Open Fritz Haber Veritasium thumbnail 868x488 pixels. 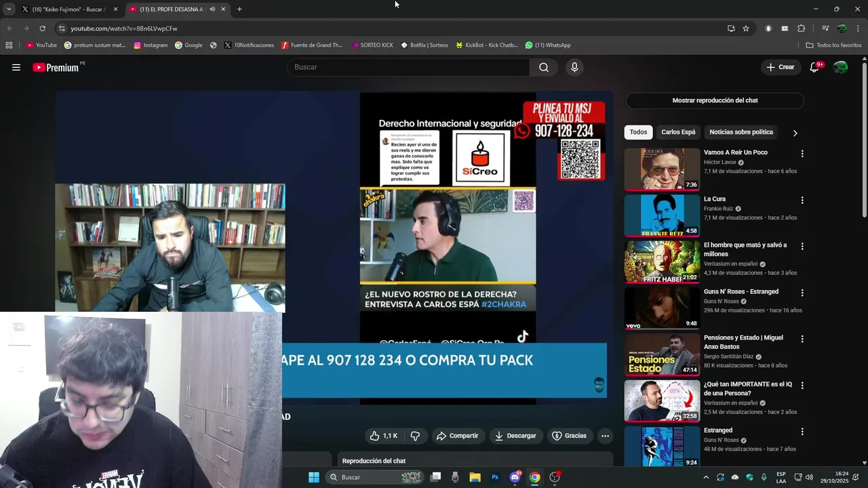tap(662, 262)
